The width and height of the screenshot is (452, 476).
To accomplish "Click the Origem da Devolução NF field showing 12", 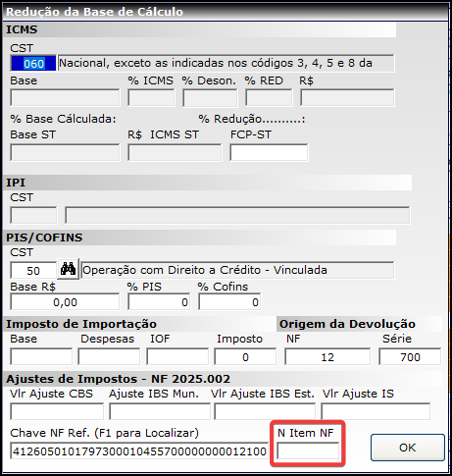I will (x=327, y=356).
